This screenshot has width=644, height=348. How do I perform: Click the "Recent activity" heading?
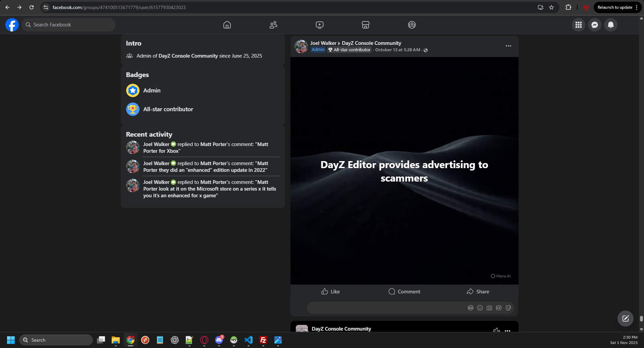point(149,134)
